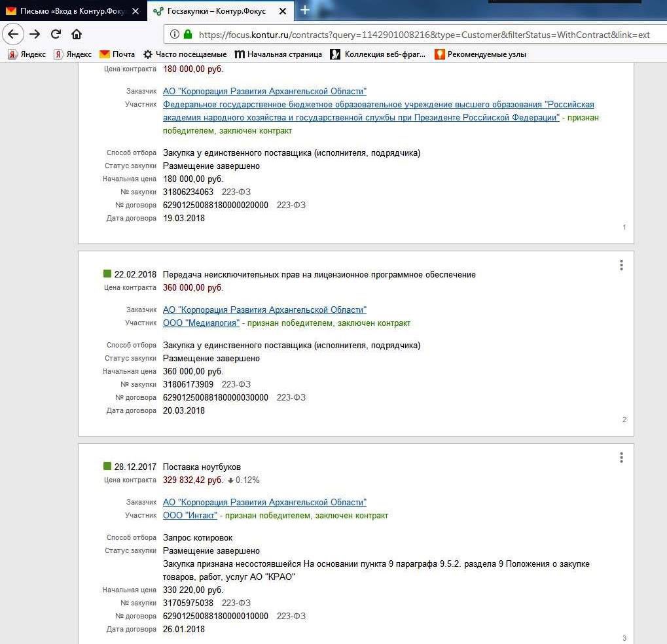Viewport: 667px width, 644px height.
Task: Open a new browser tab with plus
Action: (x=304, y=10)
